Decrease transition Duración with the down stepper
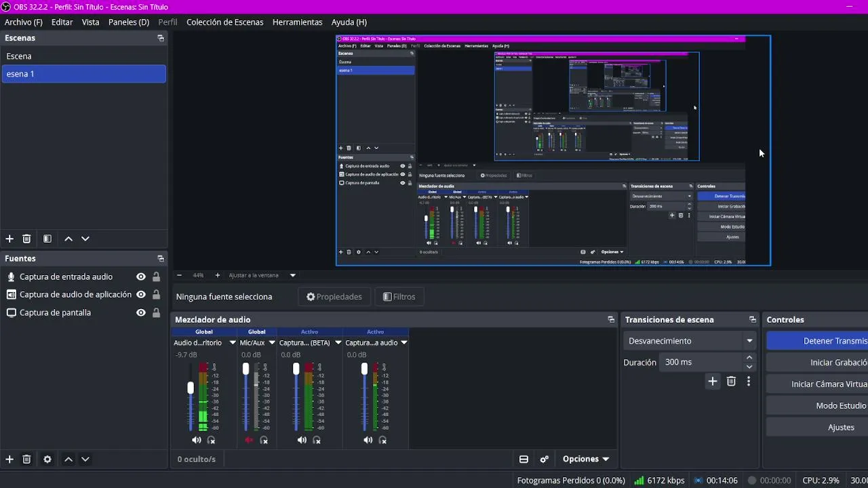The width and height of the screenshot is (868, 488). pyautogui.click(x=749, y=367)
